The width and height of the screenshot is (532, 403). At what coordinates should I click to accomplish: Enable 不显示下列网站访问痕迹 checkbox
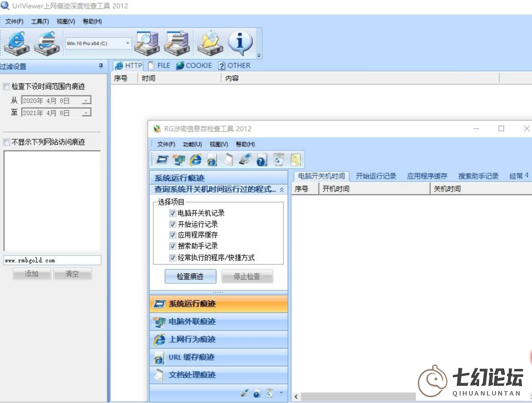tap(6, 142)
